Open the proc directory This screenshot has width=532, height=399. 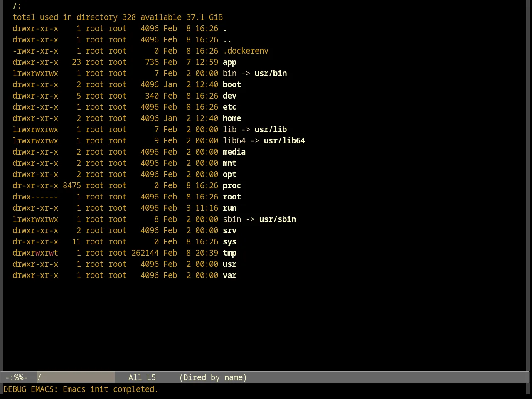(232, 186)
